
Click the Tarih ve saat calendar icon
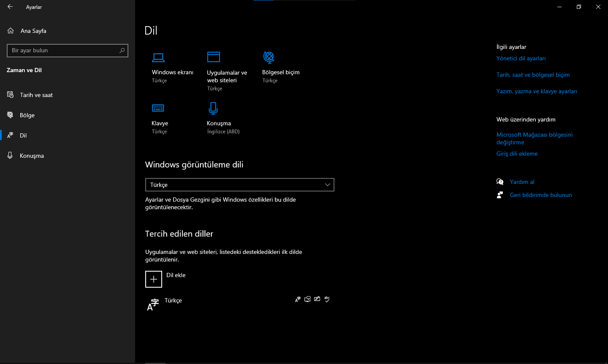tap(11, 95)
